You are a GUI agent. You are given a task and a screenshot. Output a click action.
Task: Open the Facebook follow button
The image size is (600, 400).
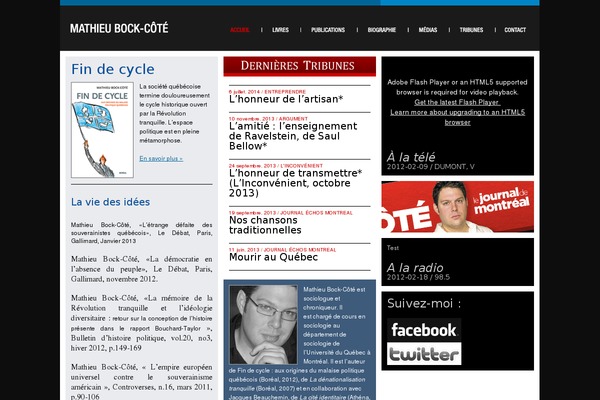424,330
